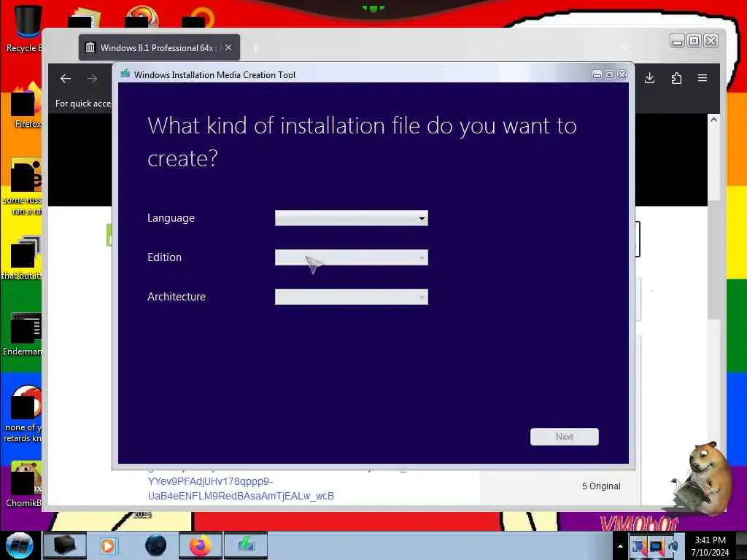Screen dimensions: 747x560
Task: Switch to Media Creation Tool taskbar button
Action: 246,545
